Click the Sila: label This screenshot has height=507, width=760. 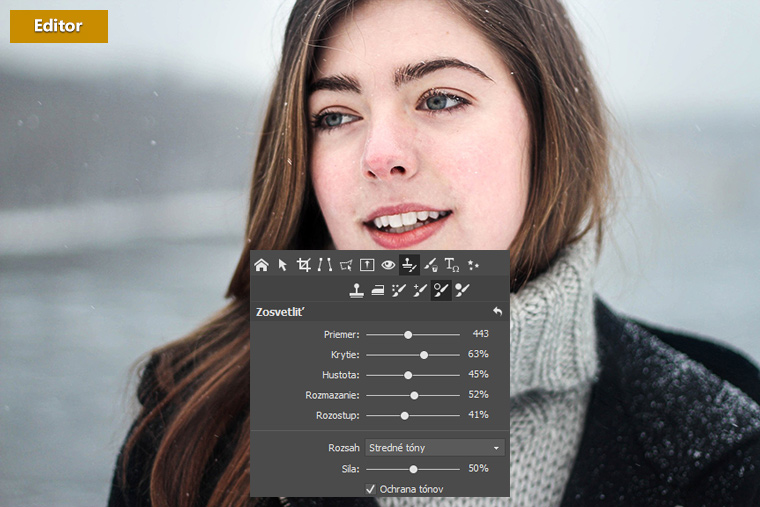(x=350, y=469)
